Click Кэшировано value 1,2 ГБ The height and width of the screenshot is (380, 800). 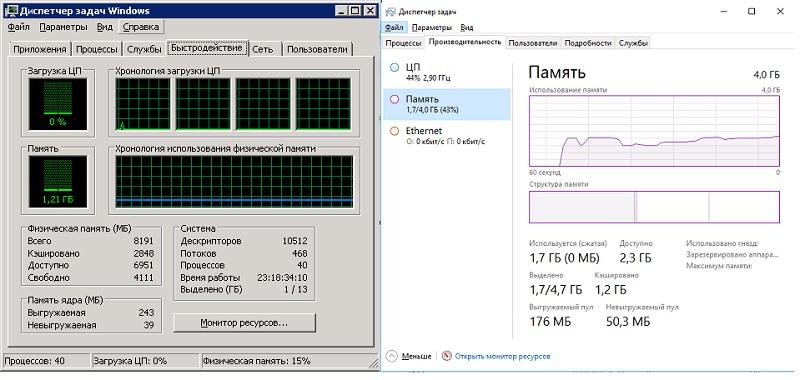pos(611,290)
